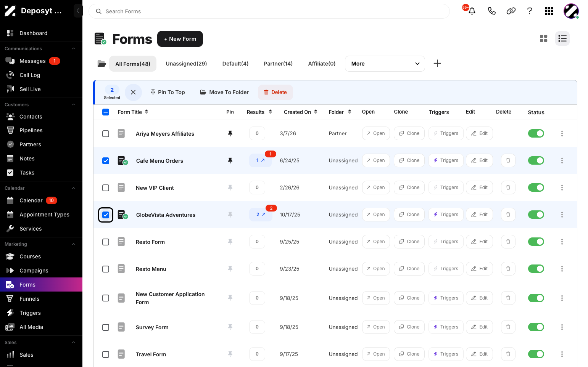Switch to list view layout
The width and height of the screenshot is (588, 367).
click(x=562, y=38)
